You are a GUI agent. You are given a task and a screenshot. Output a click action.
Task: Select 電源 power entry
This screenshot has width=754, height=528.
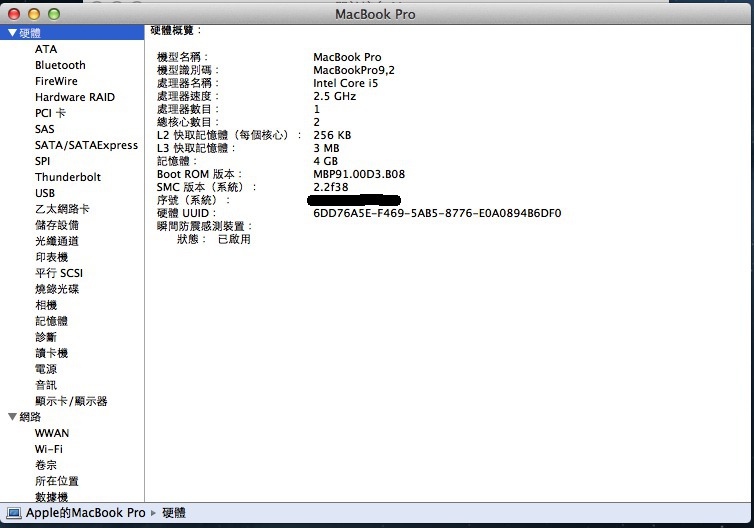click(x=46, y=369)
